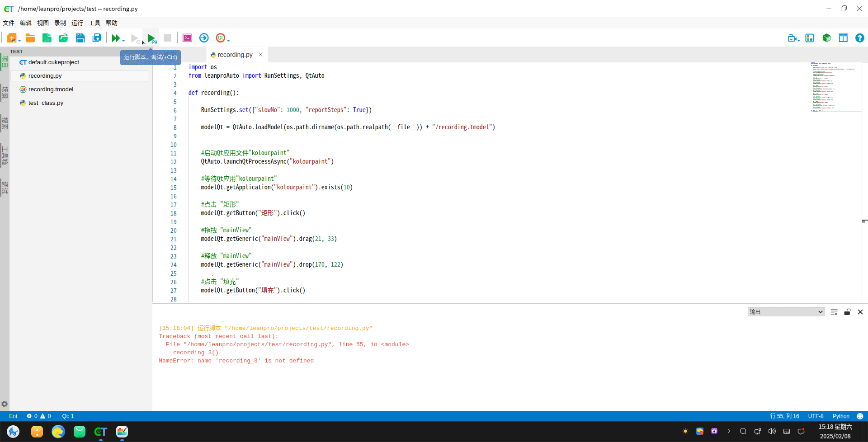This screenshot has height=442, width=868.
Task: Run project with double green arrow icon
Action: click(116, 38)
